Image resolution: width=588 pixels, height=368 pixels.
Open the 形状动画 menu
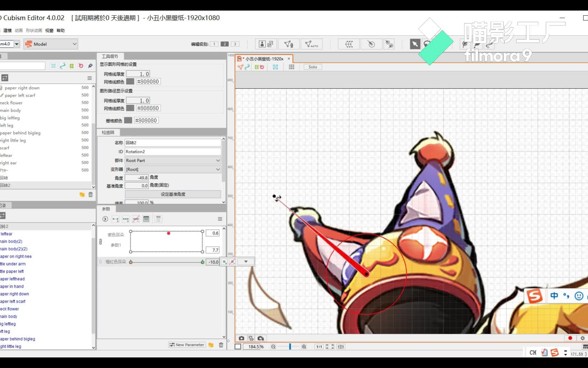coord(34,31)
